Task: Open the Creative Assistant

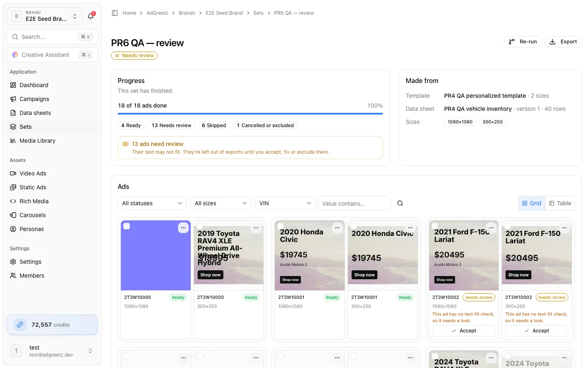Action: [x=52, y=55]
